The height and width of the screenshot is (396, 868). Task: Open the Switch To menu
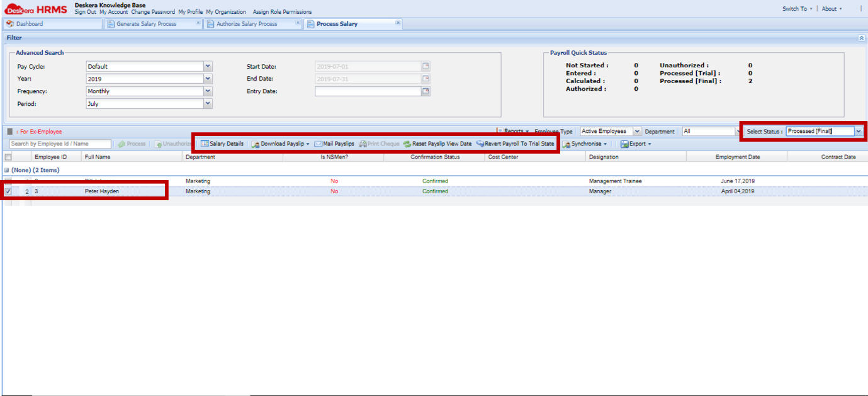pos(797,9)
